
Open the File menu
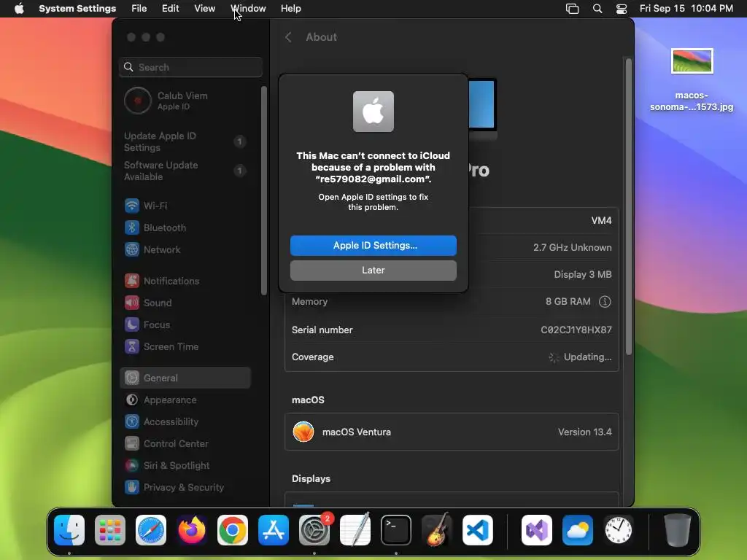click(x=139, y=9)
